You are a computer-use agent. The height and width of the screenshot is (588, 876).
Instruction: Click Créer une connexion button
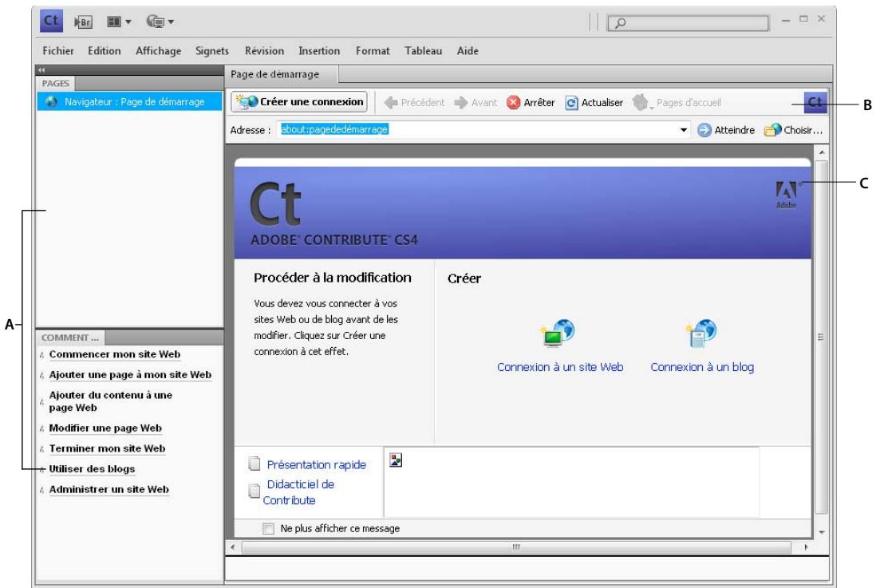tap(299, 102)
